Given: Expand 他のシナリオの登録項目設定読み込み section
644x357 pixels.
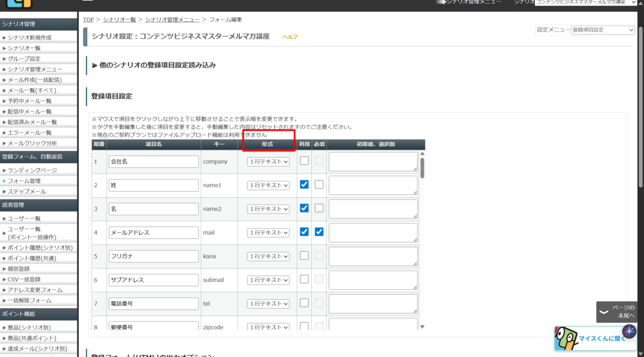Looking at the screenshot, I should click(154, 65).
